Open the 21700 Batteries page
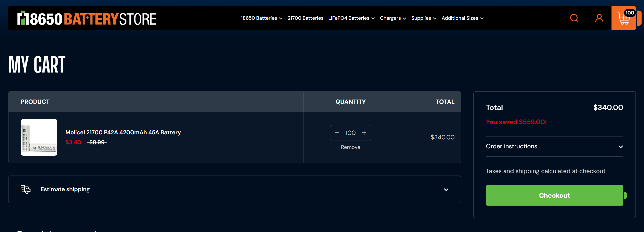Screen dimensions: 644x232 point(305,18)
